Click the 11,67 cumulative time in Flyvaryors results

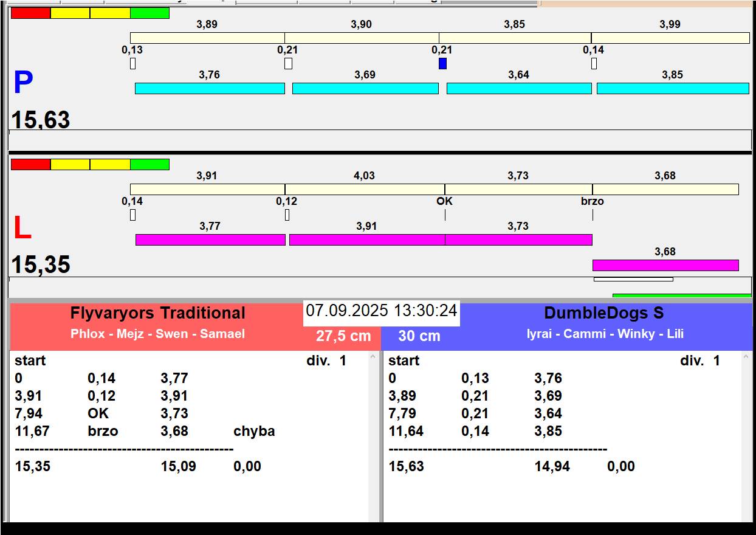(32, 432)
